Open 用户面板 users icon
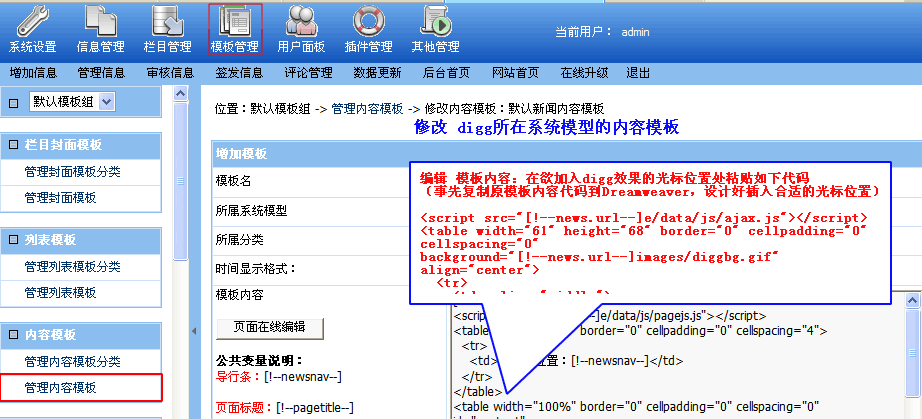Image resolution: width=922 pixels, height=419 pixels. tap(301, 22)
